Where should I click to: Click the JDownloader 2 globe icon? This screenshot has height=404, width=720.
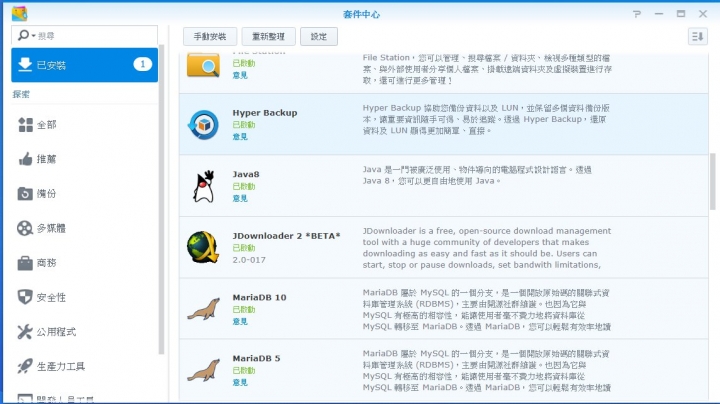202,247
